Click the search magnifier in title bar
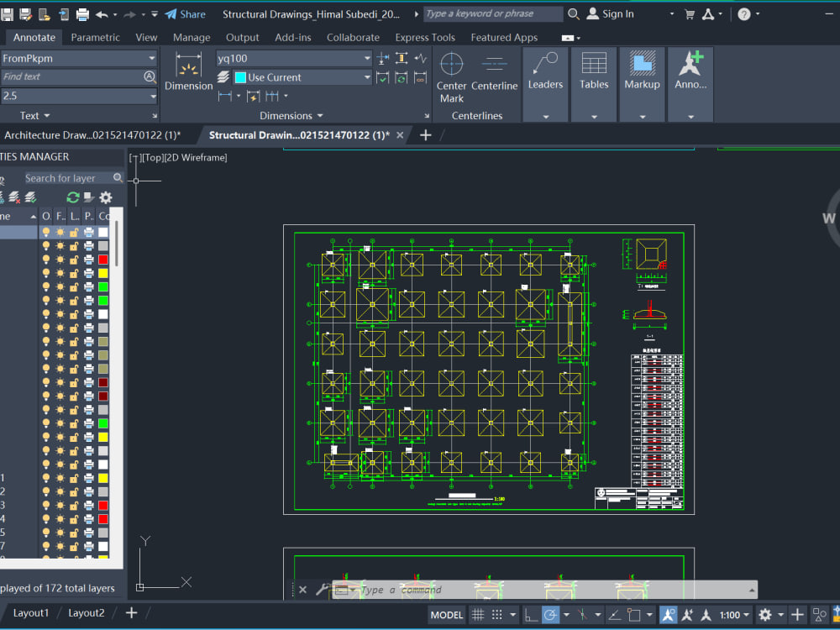The image size is (840, 630). point(573,14)
